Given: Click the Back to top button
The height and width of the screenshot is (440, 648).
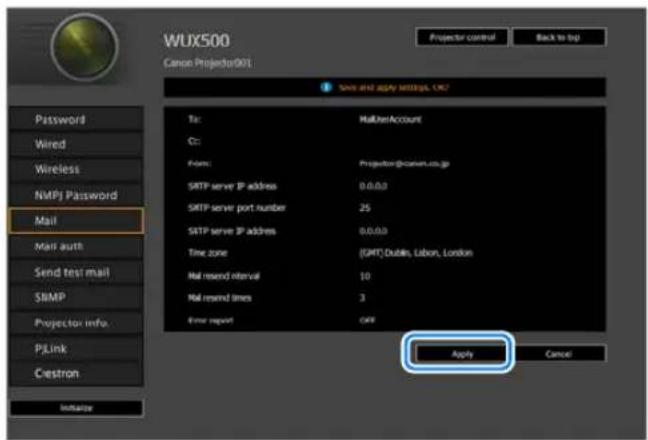Looking at the screenshot, I should click(559, 38).
